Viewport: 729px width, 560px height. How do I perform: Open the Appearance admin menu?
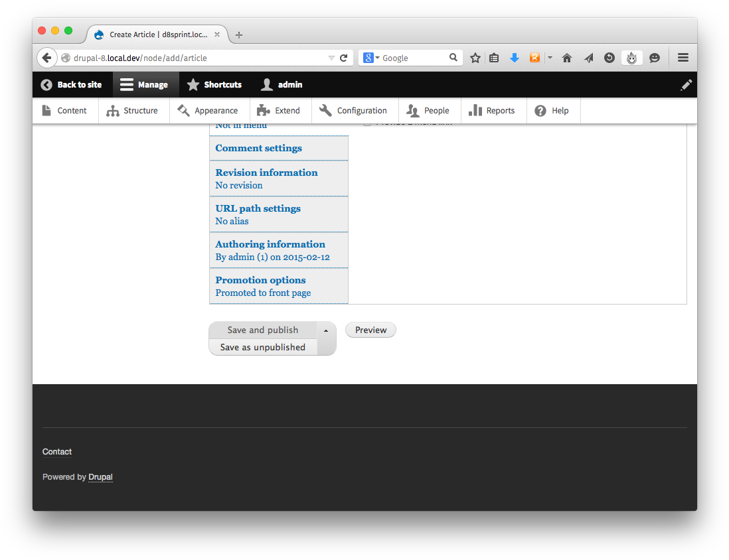209,111
